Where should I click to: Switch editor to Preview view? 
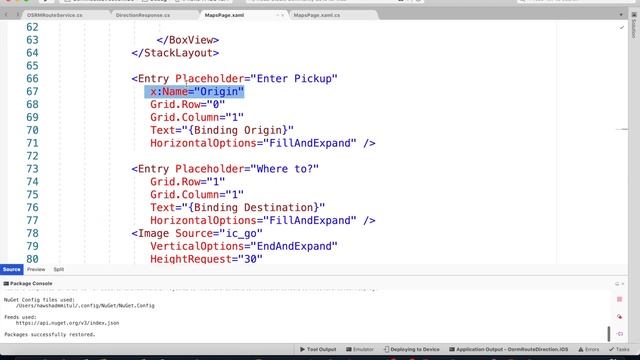point(36,269)
